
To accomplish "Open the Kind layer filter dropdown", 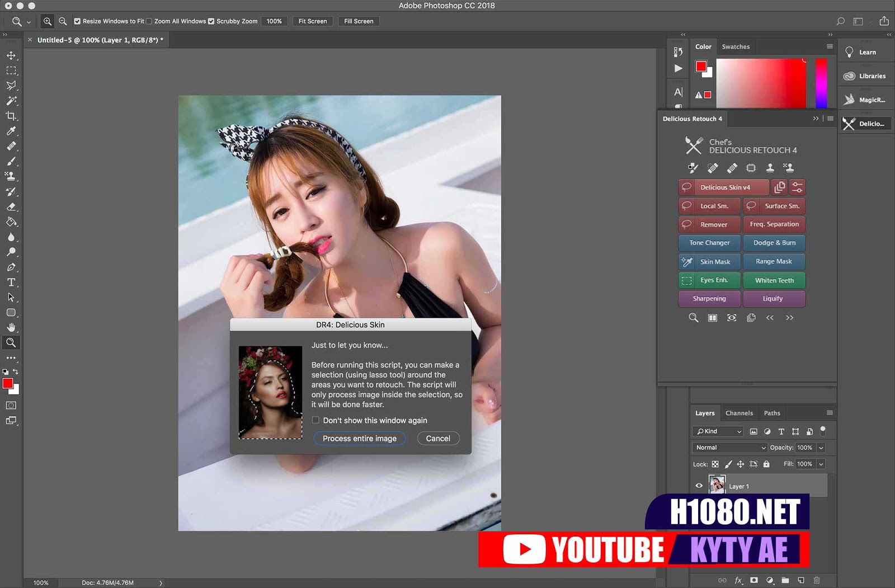I will tap(718, 431).
